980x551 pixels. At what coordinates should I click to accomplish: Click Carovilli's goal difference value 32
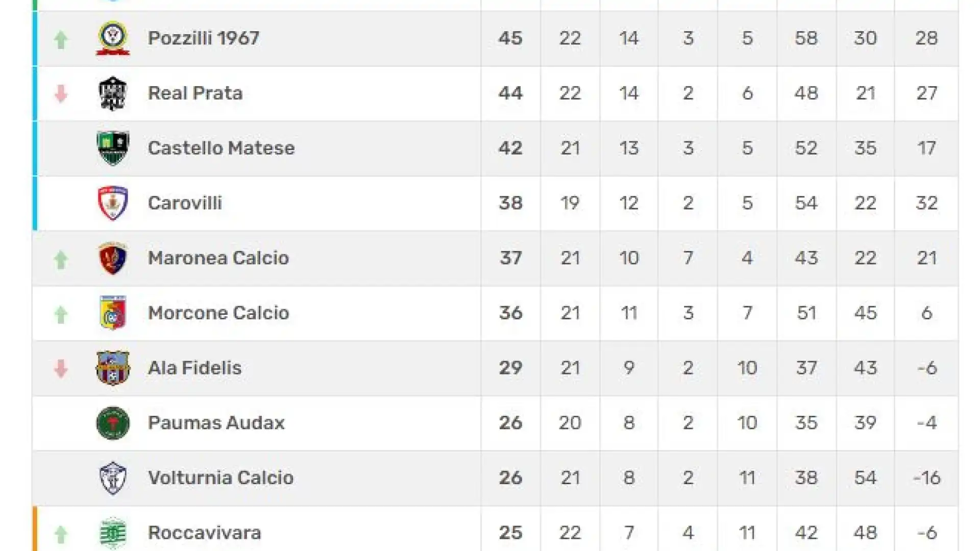(x=926, y=203)
